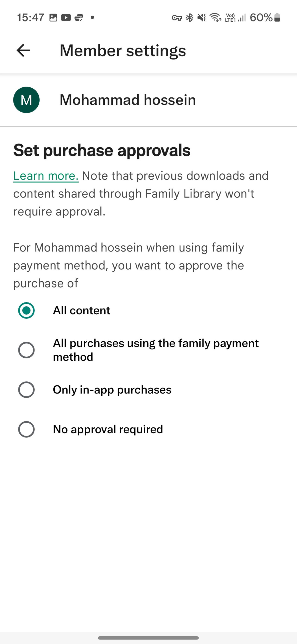Select All purchases using family payment method
This screenshot has height=644, width=297.
point(26,350)
